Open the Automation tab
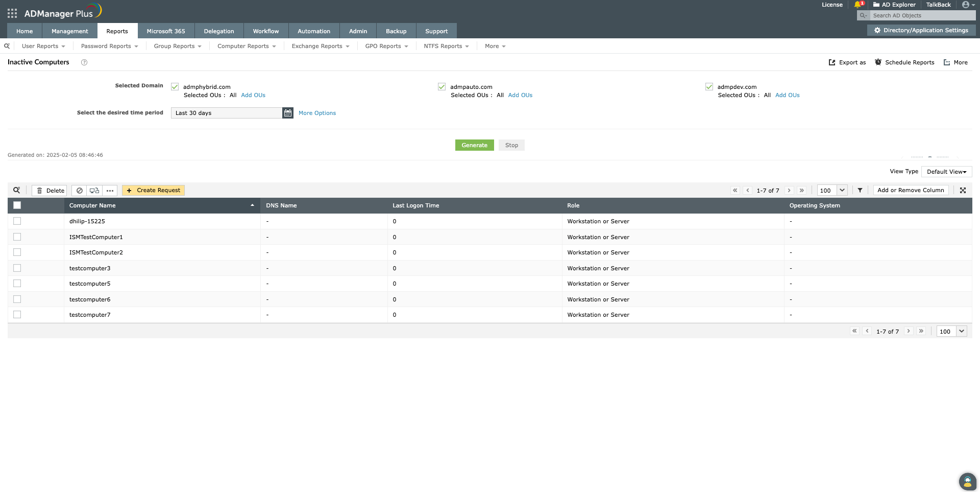This screenshot has width=980, height=492. (x=314, y=31)
